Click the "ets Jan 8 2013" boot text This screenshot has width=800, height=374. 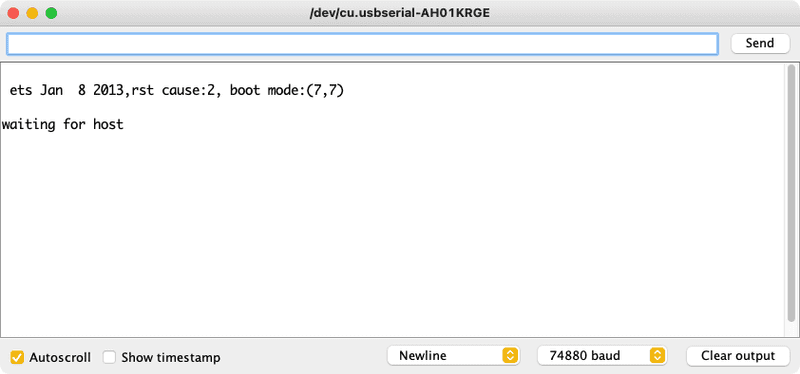pyautogui.click(x=67, y=91)
